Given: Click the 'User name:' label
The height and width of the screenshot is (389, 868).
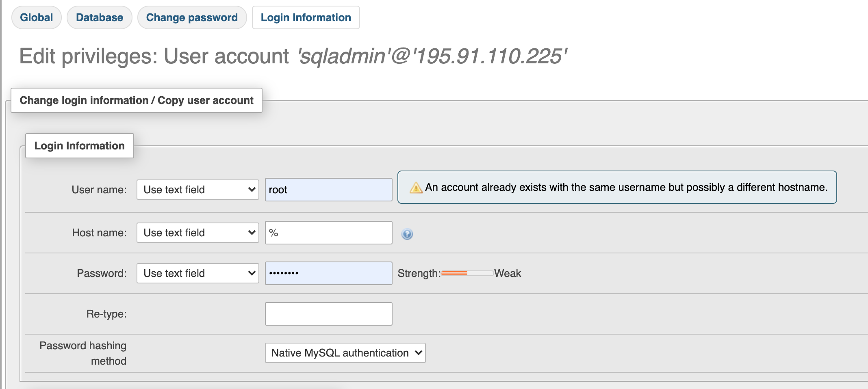Looking at the screenshot, I should 99,190.
